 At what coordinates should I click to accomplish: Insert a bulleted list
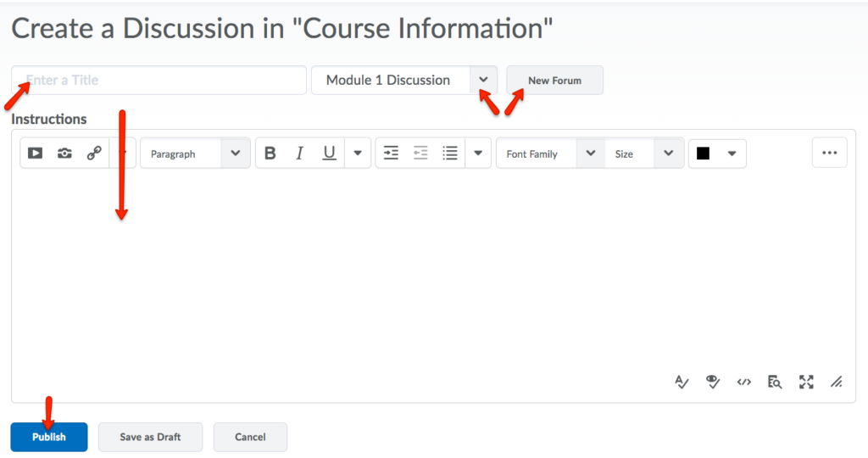(450, 154)
